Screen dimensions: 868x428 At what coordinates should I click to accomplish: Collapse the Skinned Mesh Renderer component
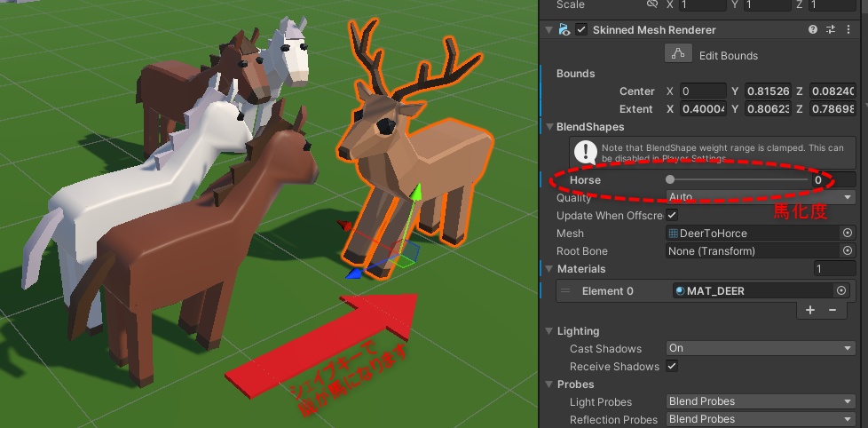coord(548,30)
